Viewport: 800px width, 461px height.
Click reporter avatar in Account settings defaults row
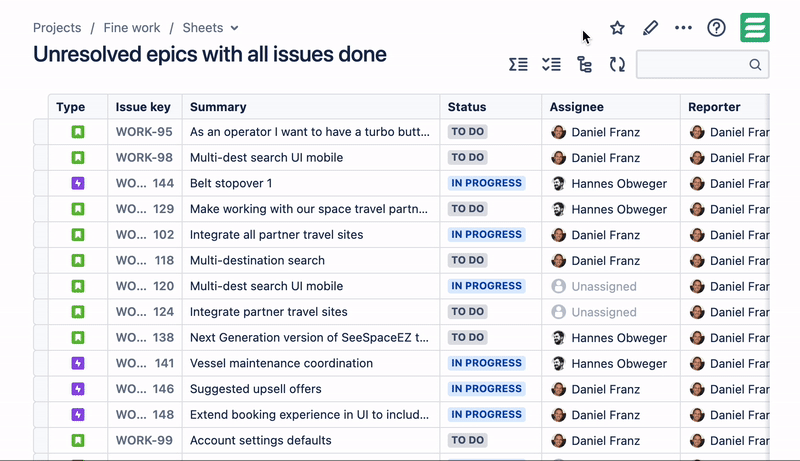click(697, 441)
